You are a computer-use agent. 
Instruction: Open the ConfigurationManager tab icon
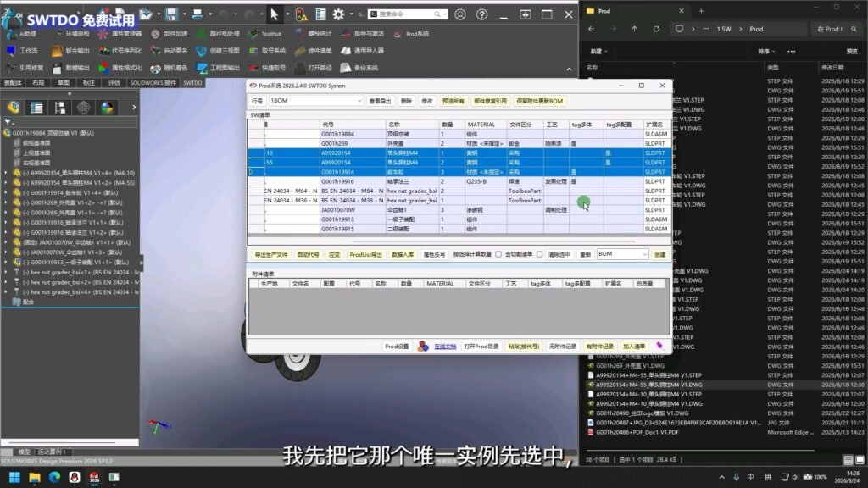(x=60, y=108)
